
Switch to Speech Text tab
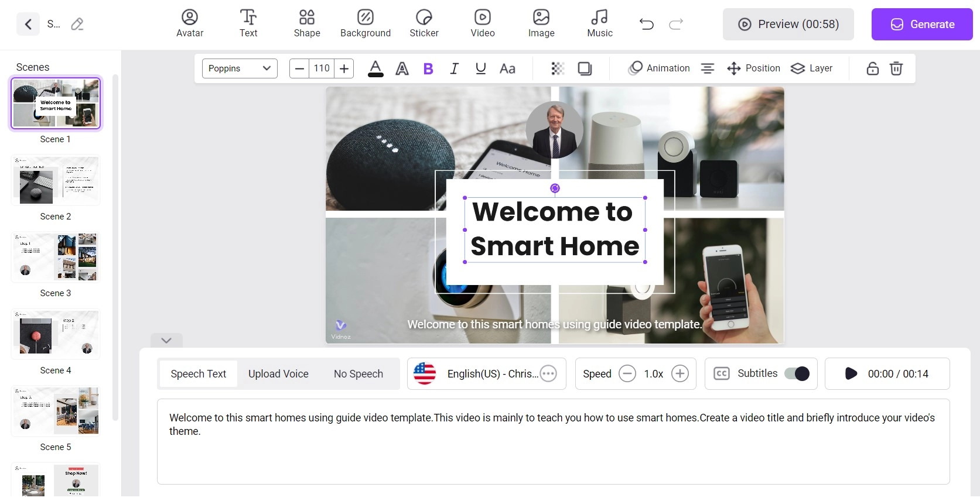coord(198,374)
